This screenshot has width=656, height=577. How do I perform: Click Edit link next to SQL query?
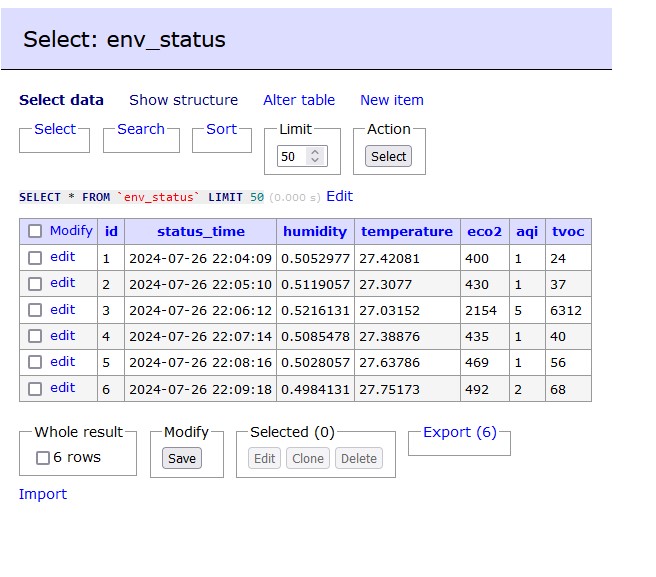[339, 196]
